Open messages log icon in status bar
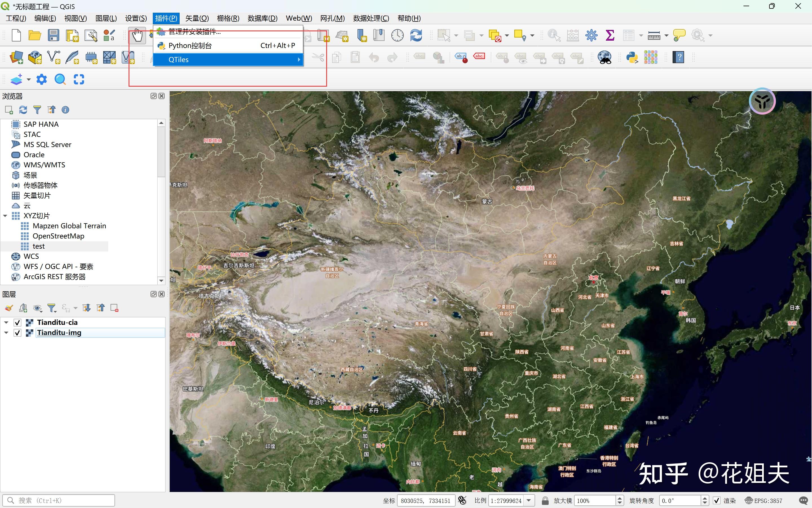This screenshot has width=812, height=508. pos(804,501)
